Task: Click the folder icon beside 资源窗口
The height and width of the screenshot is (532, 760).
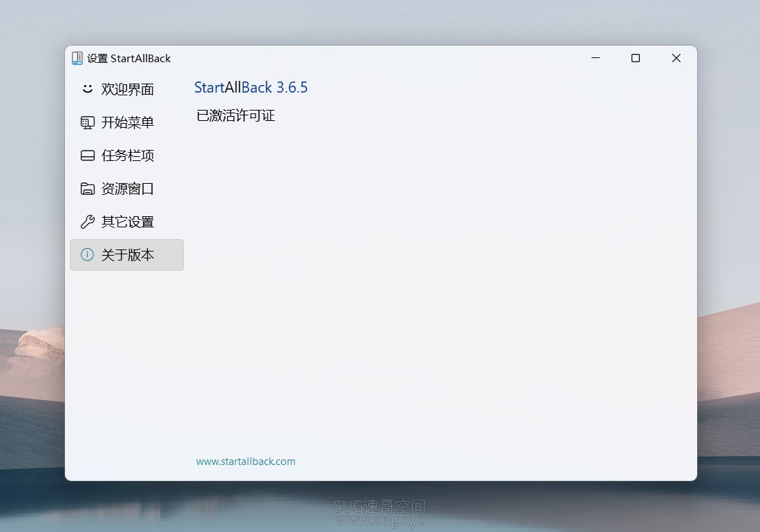Action: (87, 189)
